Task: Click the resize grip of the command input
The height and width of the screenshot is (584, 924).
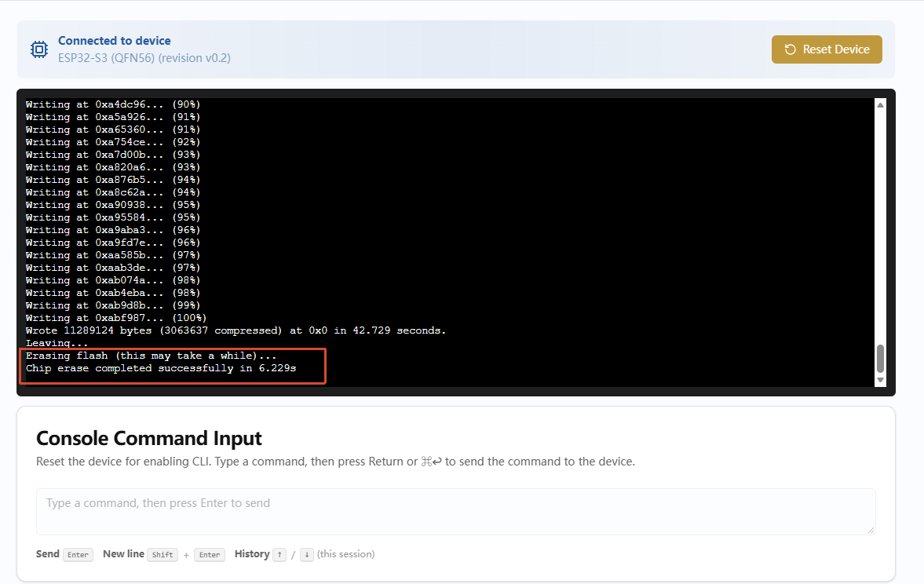Action: [871, 530]
